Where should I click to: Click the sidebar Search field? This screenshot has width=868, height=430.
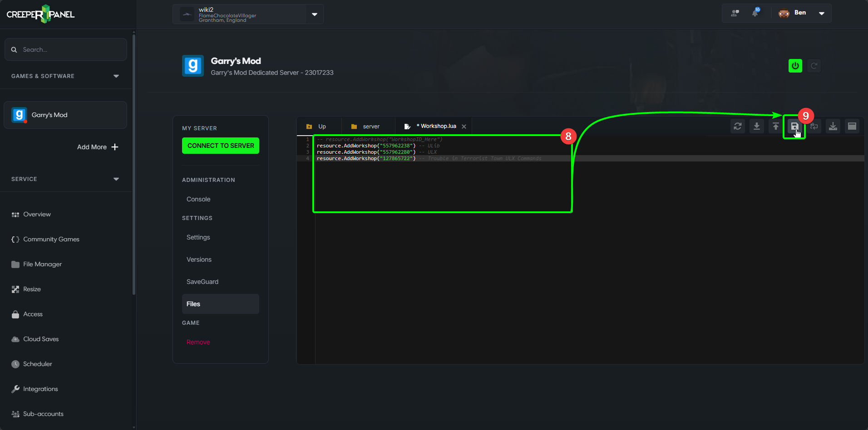click(x=66, y=49)
